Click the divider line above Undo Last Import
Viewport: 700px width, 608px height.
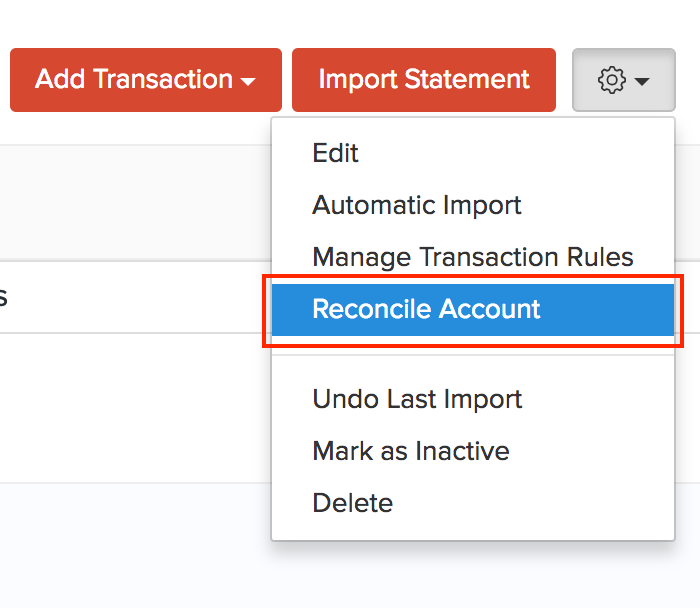click(472, 355)
